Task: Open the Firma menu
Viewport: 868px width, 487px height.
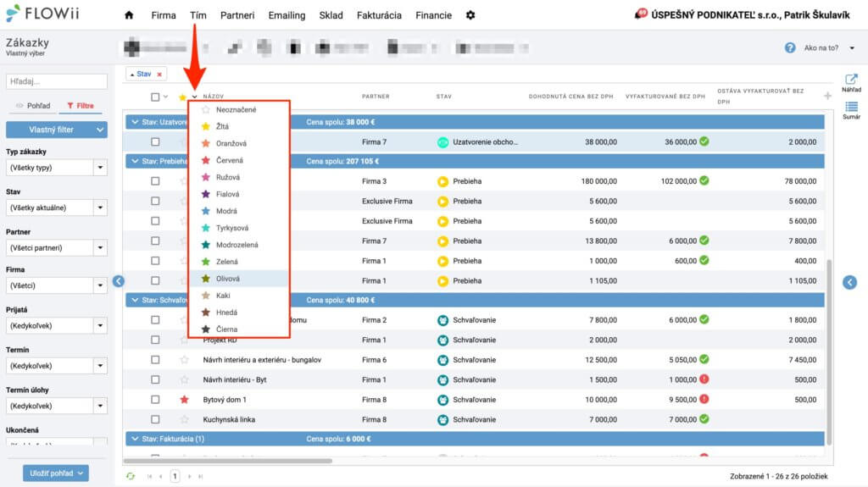Action: pos(164,15)
